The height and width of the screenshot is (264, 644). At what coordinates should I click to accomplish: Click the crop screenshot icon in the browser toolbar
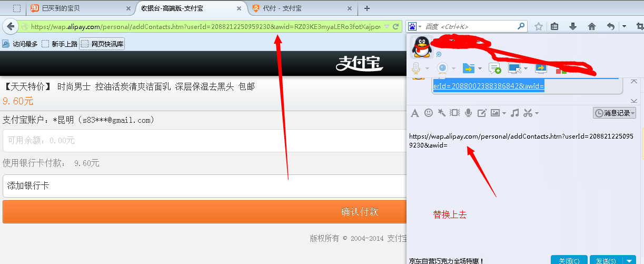tap(639, 26)
